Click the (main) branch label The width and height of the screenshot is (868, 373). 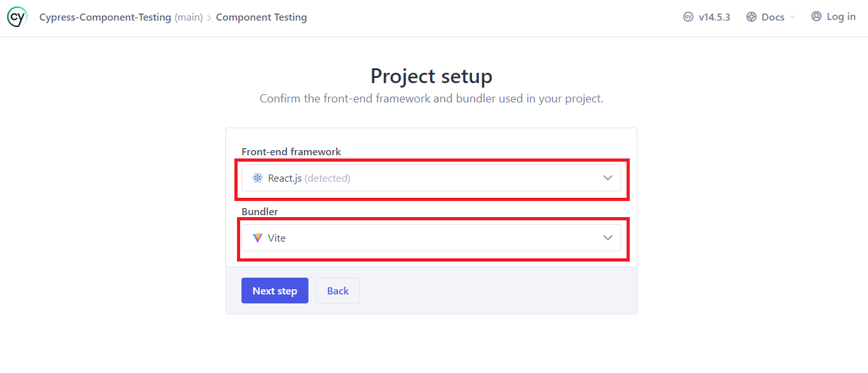point(188,17)
